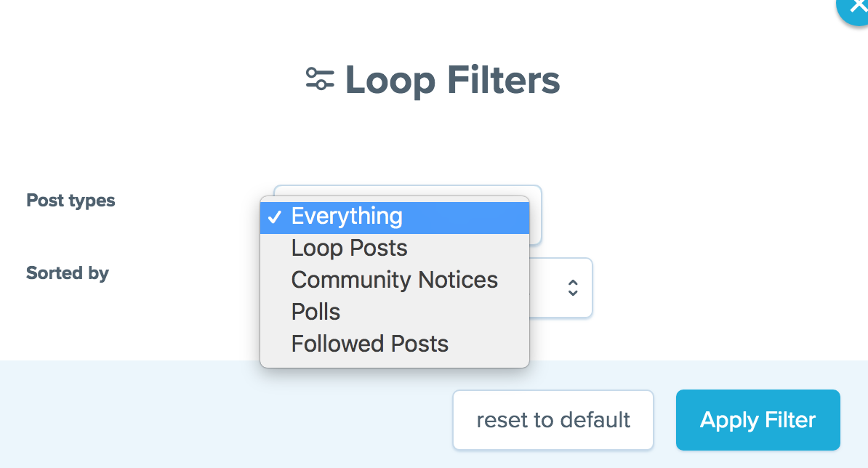This screenshot has height=468, width=868.
Task: Click the up-down arrows of Sorted by
Action: (573, 288)
